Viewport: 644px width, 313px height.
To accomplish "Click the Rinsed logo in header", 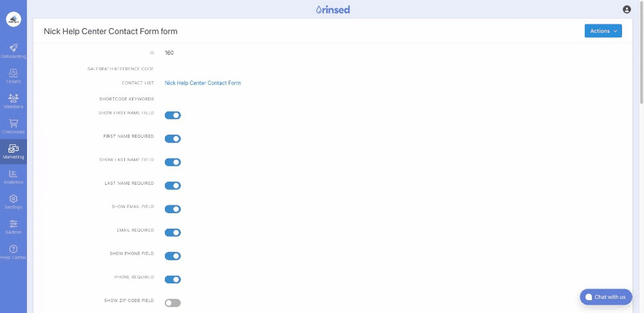I will pyautogui.click(x=333, y=10).
